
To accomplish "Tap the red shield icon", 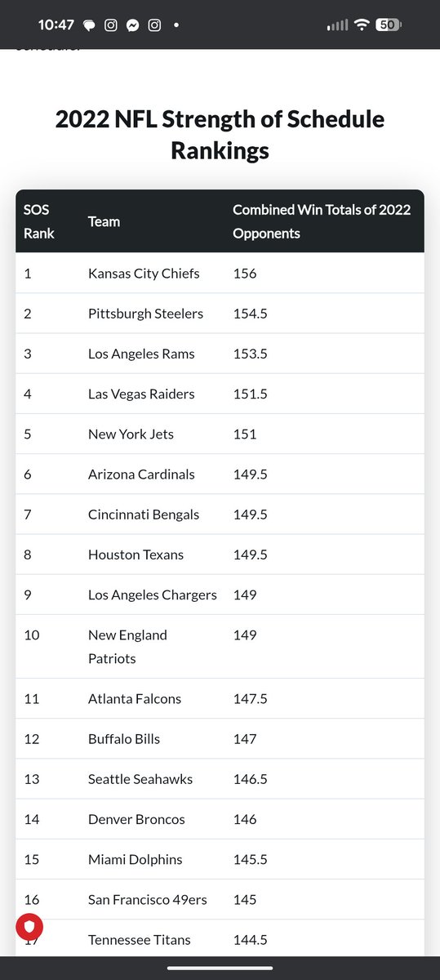I will (29, 927).
